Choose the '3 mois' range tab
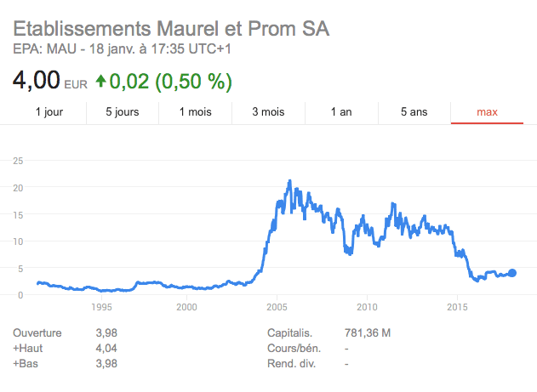 [x=268, y=111]
